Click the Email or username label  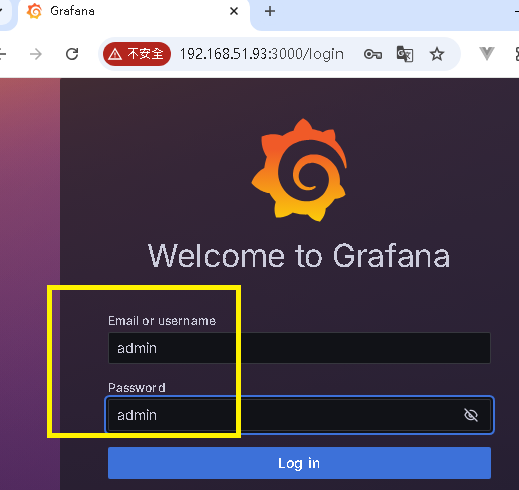pos(162,321)
